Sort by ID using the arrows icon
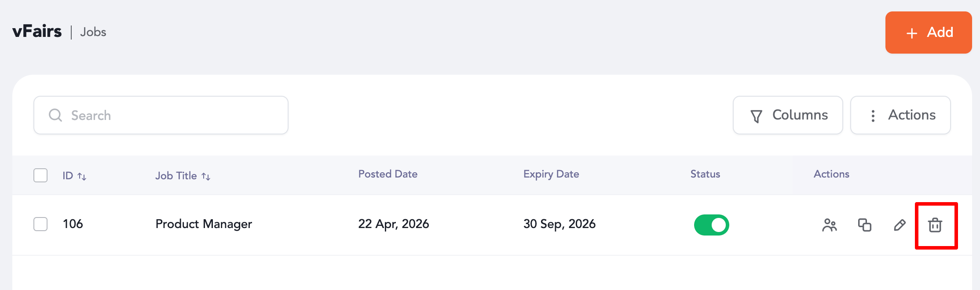This screenshot has height=290, width=980. 82,177
